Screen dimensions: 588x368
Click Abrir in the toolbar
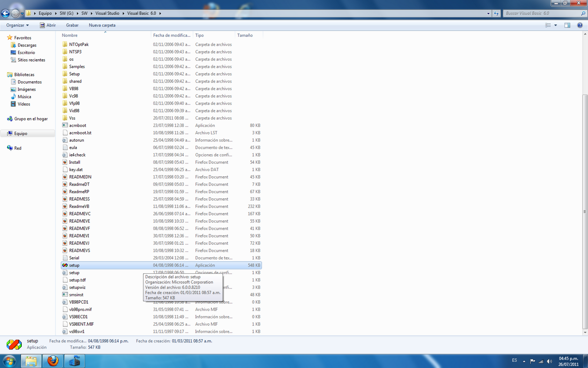point(48,25)
